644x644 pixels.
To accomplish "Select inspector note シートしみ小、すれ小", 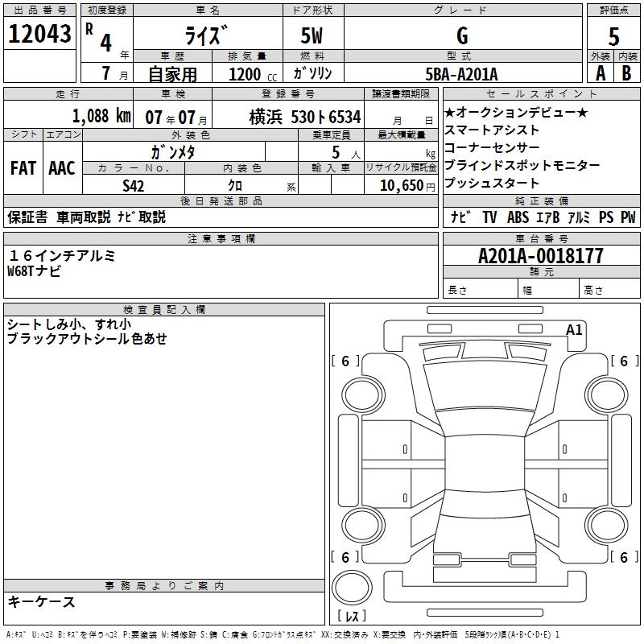I will click(x=69, y=324).
